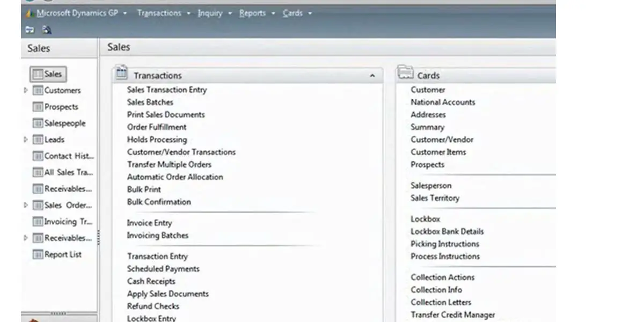Open Salesperson card
This screenshot has width=644, height=322.
[431, 185]
